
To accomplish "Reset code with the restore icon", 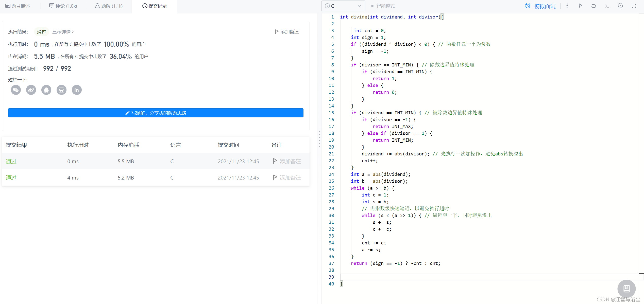I will click(x=594, y=6).
